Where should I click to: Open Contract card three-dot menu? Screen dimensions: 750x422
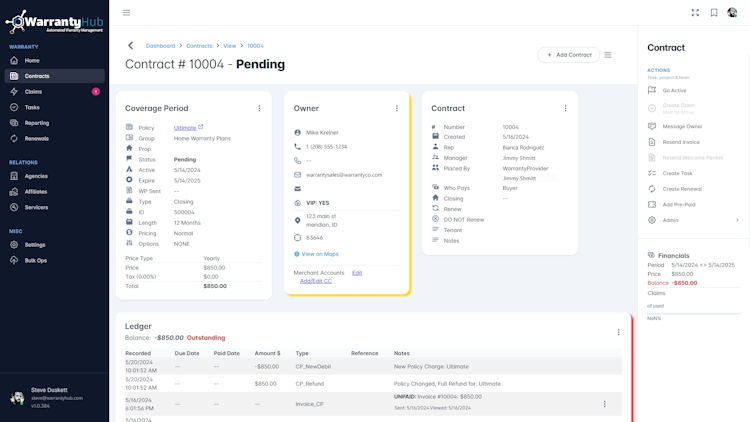pyautogui.click(x=566, y=109)
